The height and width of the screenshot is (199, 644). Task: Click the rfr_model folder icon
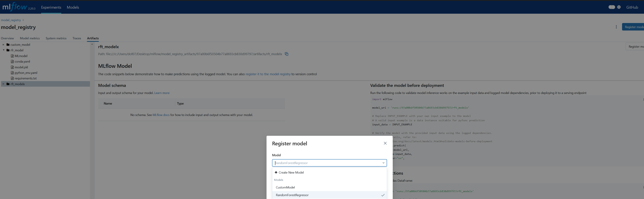[x=8, y=50]
